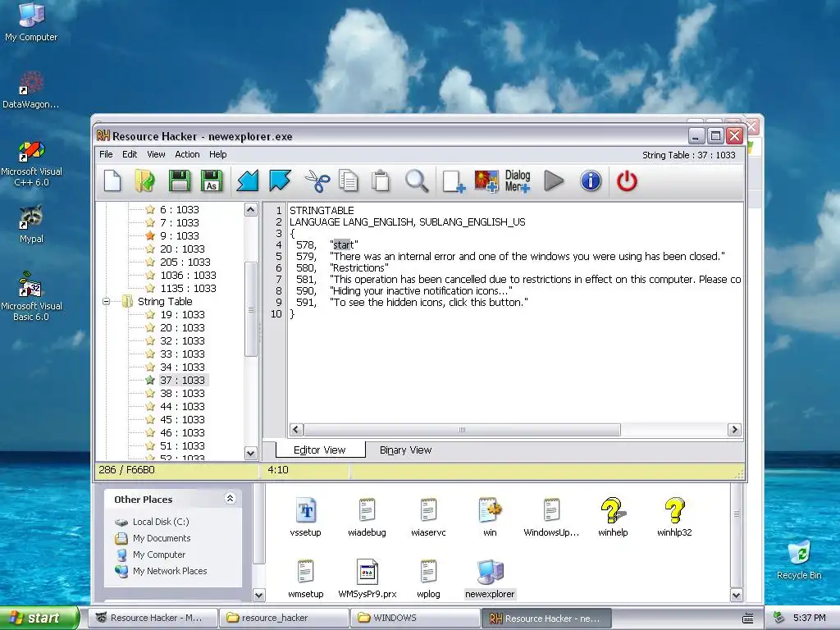Click the green Save floppy icon
The image size is (840, 630).
tap(180, 181)
